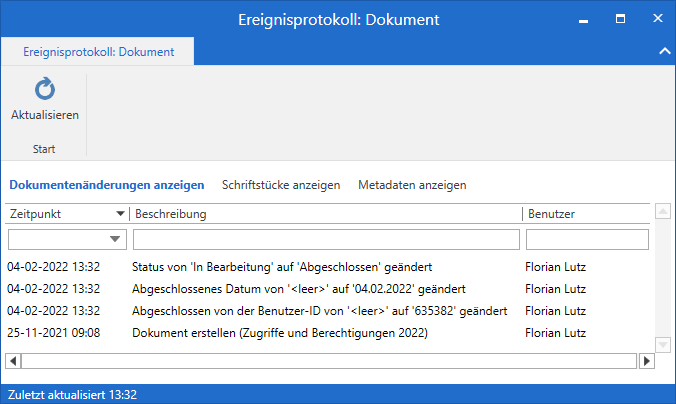Click the horizontal scrollbar left arrow
Image resolution: width=676 pixels, height=404 pixels.
click(15, 360)
